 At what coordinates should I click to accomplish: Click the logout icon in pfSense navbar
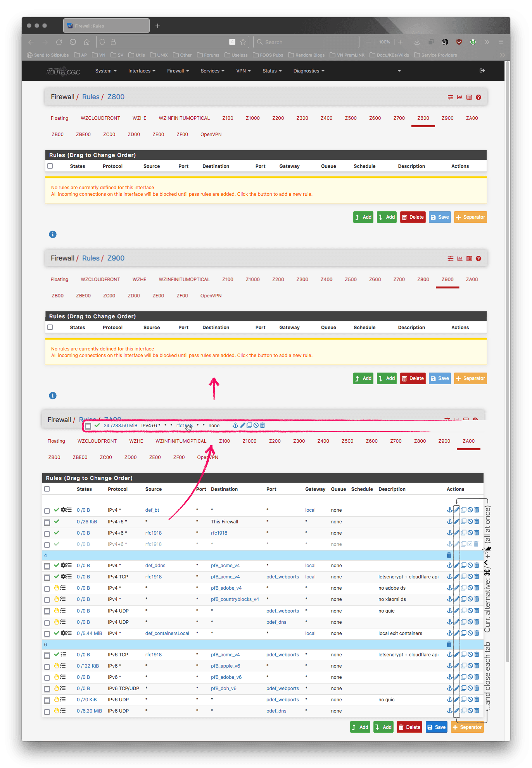coord(482,71)
